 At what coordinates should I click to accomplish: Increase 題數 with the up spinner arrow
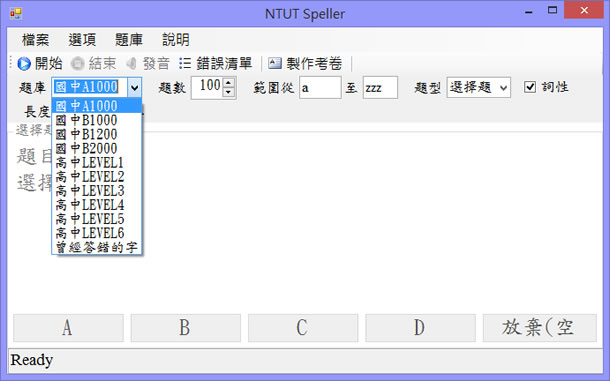(x=229, y=83)
